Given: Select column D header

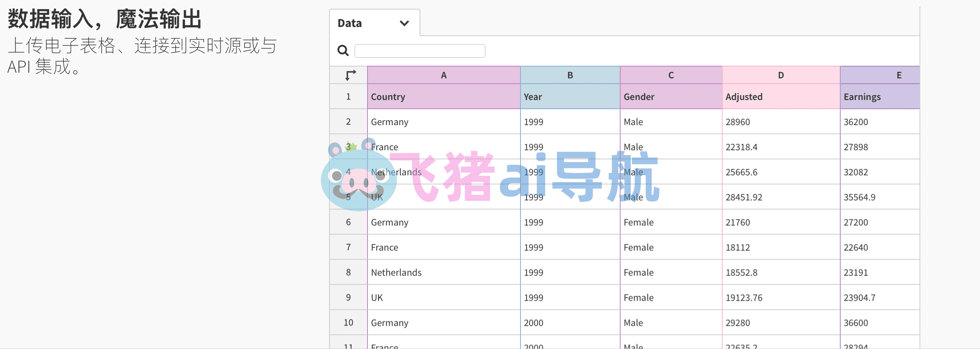Looking at the screenshot, I should click(x=781, y=75).
